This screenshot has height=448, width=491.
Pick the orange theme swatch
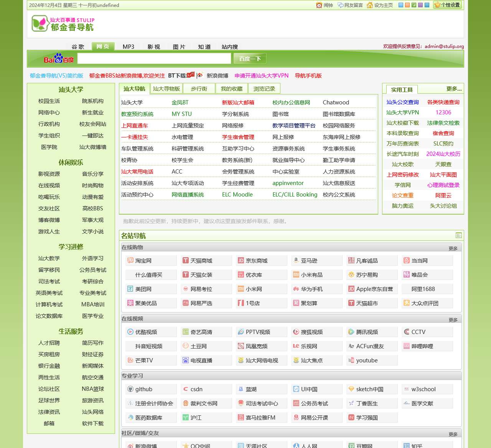[407, 5]
